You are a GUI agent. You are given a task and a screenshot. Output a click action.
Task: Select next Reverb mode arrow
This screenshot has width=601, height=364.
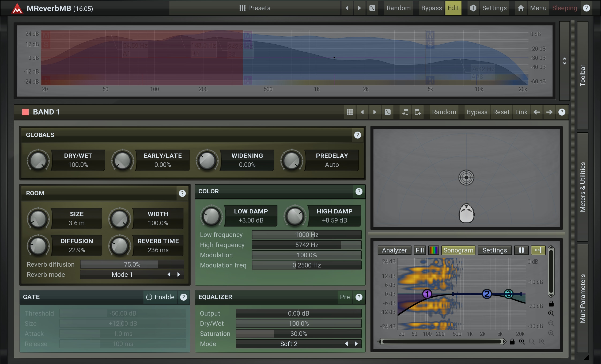[x=179, y=275]
